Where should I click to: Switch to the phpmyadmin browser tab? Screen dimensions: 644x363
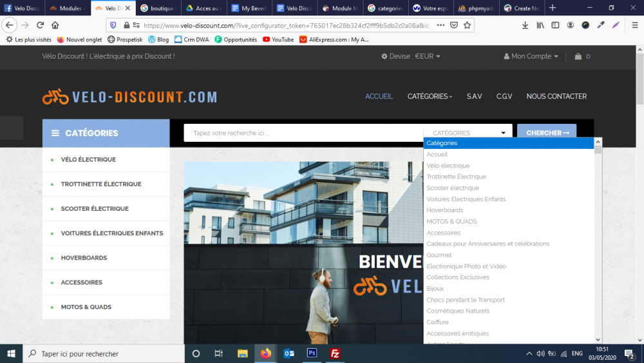click(477, 8)
